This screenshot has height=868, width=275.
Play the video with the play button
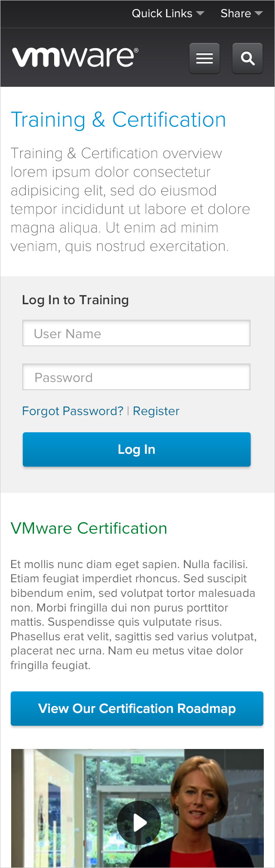[139, 823]
